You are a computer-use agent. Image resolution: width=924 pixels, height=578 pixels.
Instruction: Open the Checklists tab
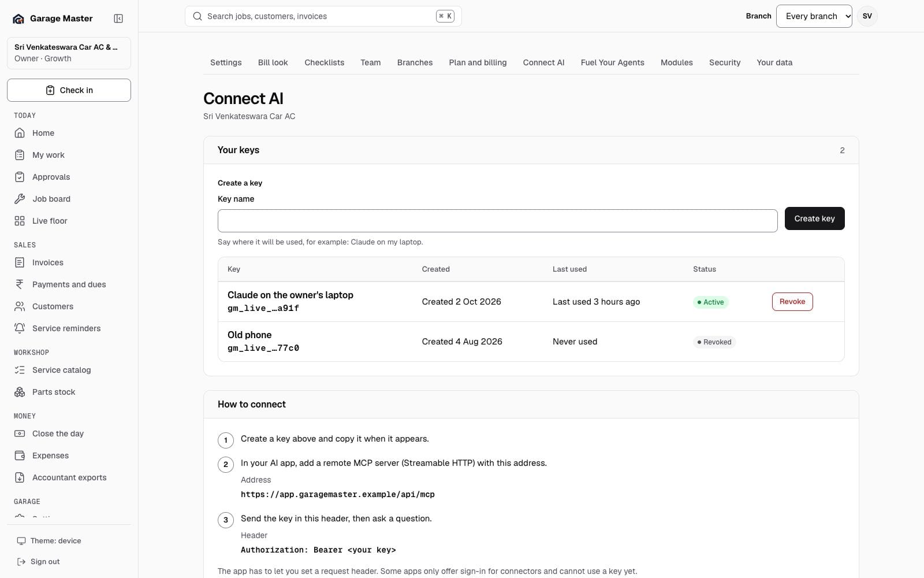pyautogui.click(x=324, y=62)
